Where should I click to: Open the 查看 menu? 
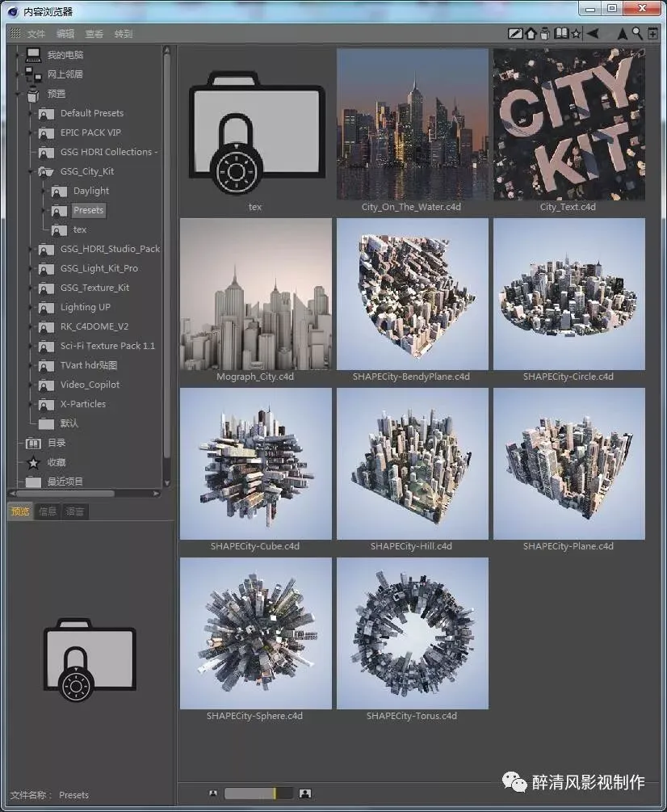(x=94, y=34)
